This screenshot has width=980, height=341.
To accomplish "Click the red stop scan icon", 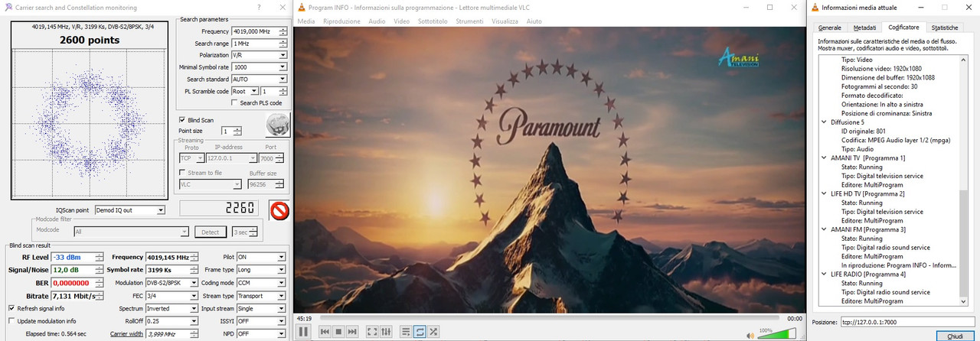I will (279, 209).
